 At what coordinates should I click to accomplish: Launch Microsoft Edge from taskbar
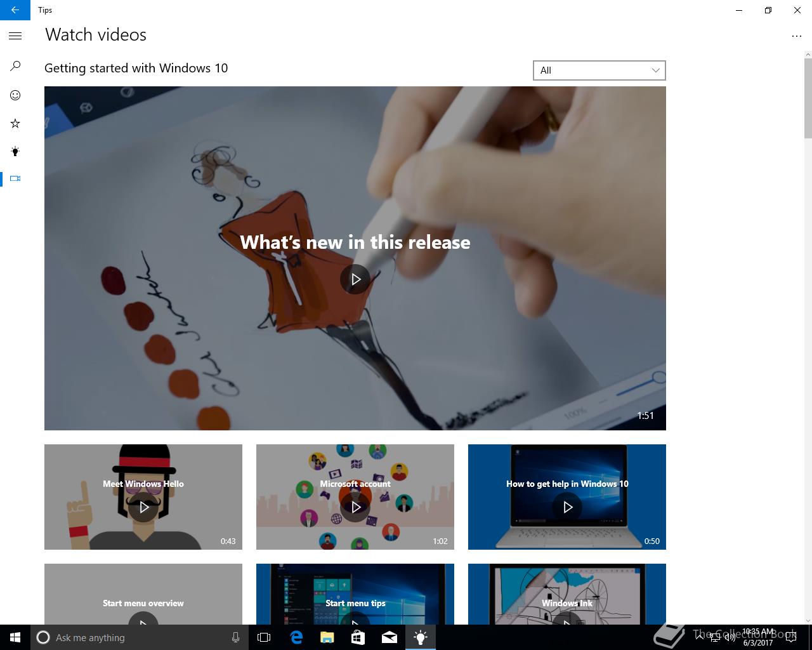coord(296,637)
